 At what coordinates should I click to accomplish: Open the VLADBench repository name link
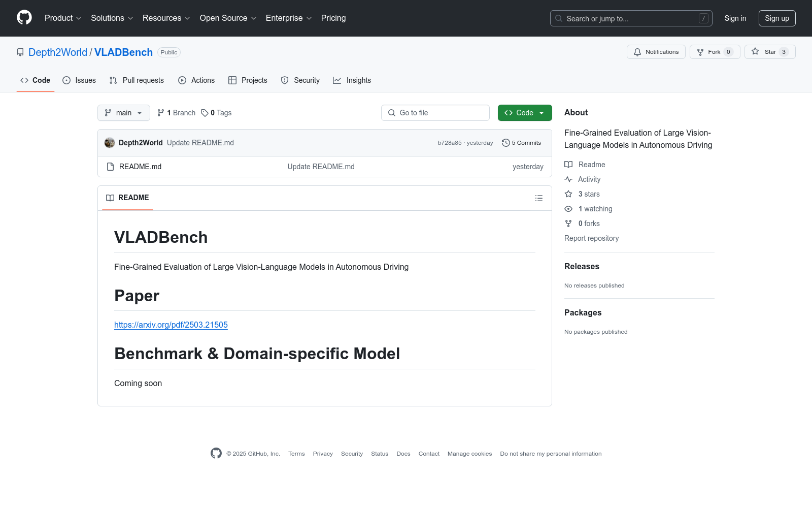[x=123, y=52]
